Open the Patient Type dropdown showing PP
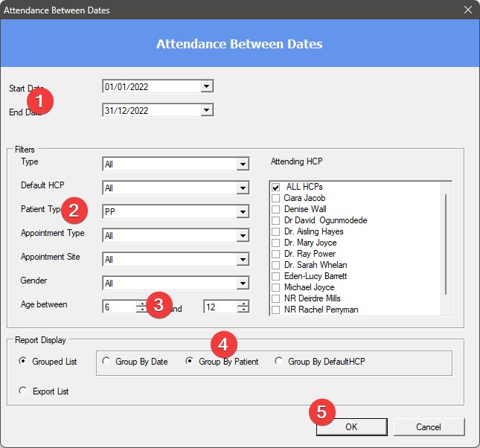480x448 pixels. [x=242, y=212]
